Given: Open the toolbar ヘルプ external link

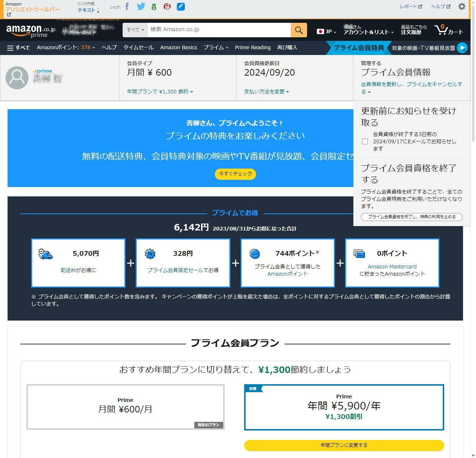Looking at the screenshot, I should coord(441,7).
